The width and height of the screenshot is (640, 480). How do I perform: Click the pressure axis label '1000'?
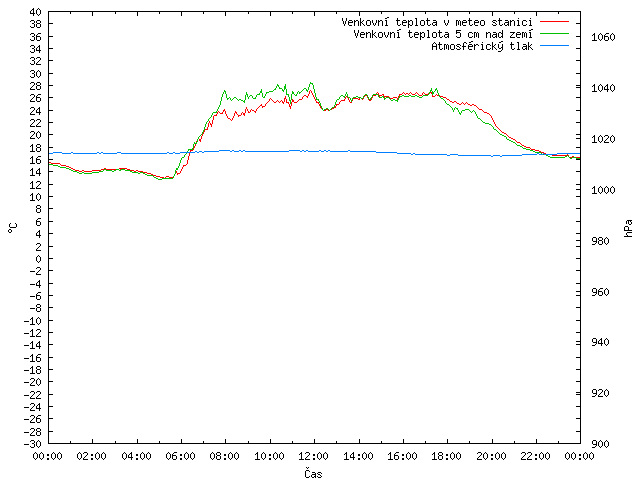pyautogui.click(x=603, y=190)
